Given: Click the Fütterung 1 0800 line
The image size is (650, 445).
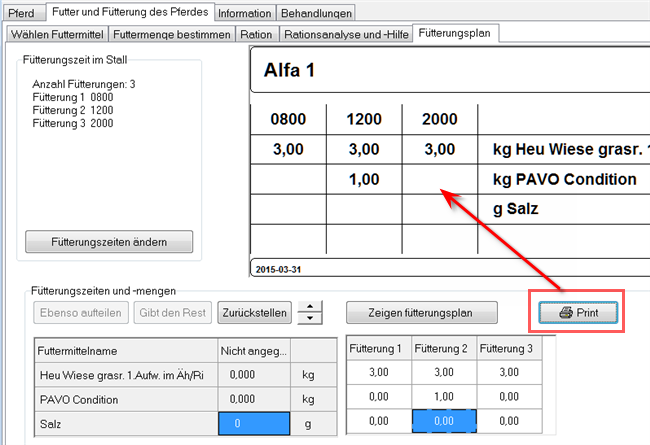Looking at the screenshot, I should [x=73, y=97].
